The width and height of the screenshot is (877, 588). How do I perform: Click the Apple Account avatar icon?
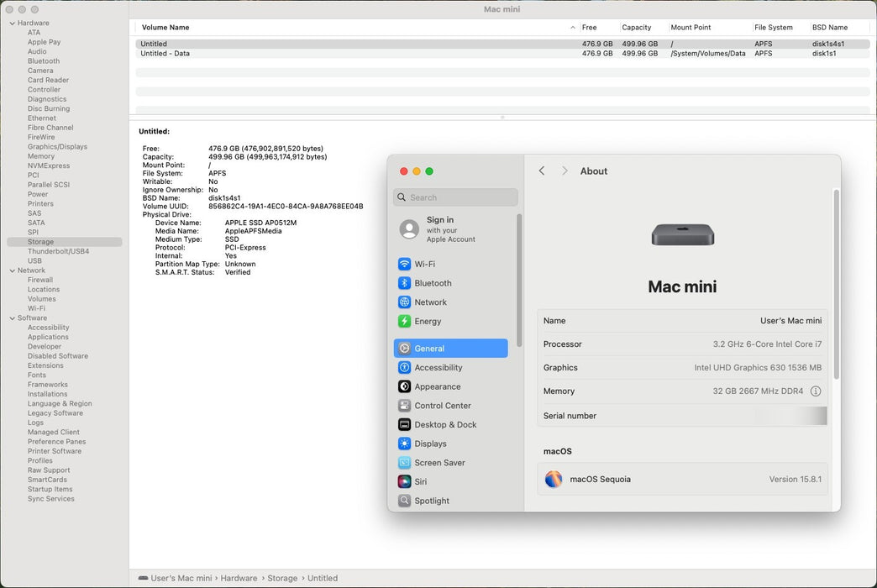409,229
